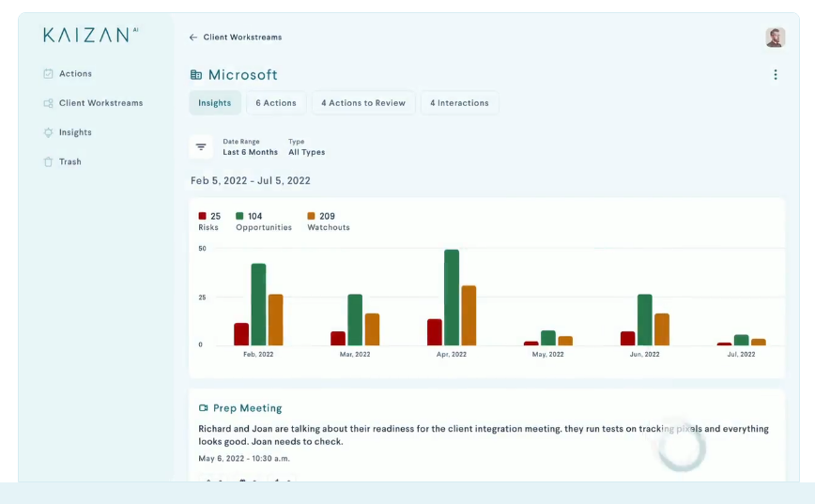Viewport: 815px width, 504px height.
Task: Click the 25 Risks legend entry
Action: pos(209,221)
